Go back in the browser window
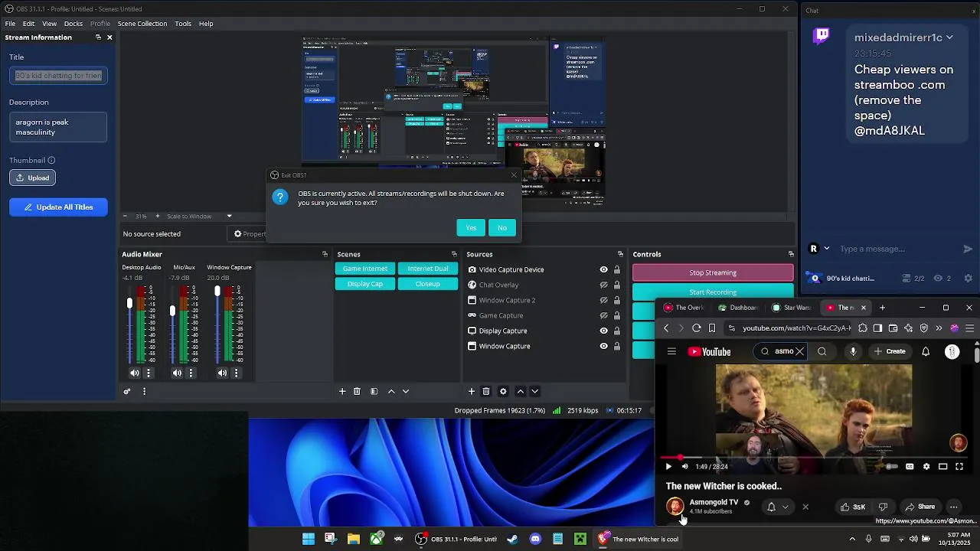 (665, 328)
